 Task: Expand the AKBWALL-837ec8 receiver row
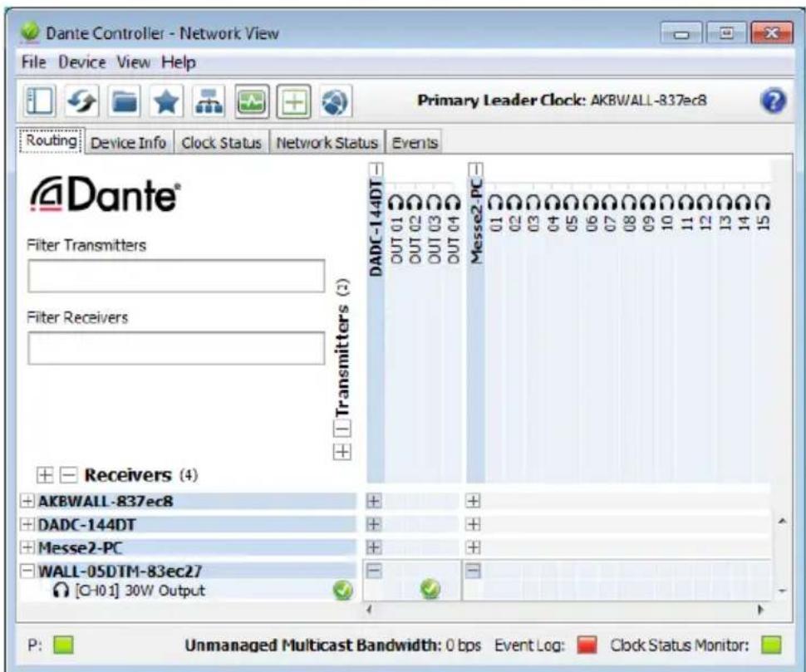tap(27, 501)
